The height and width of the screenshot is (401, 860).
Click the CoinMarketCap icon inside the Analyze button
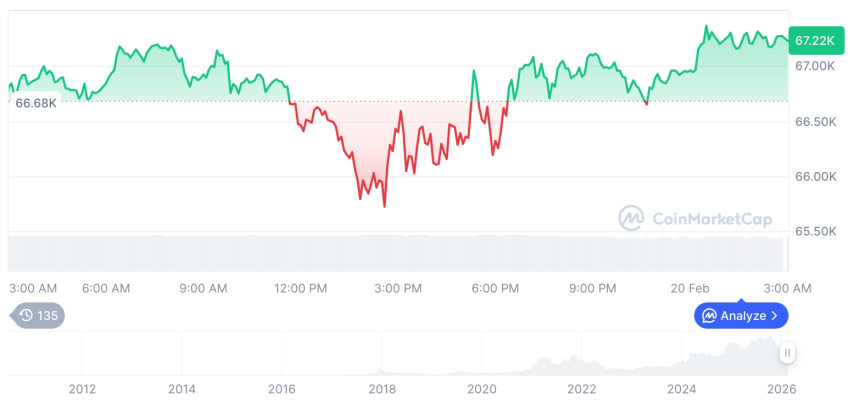(709, 316)
